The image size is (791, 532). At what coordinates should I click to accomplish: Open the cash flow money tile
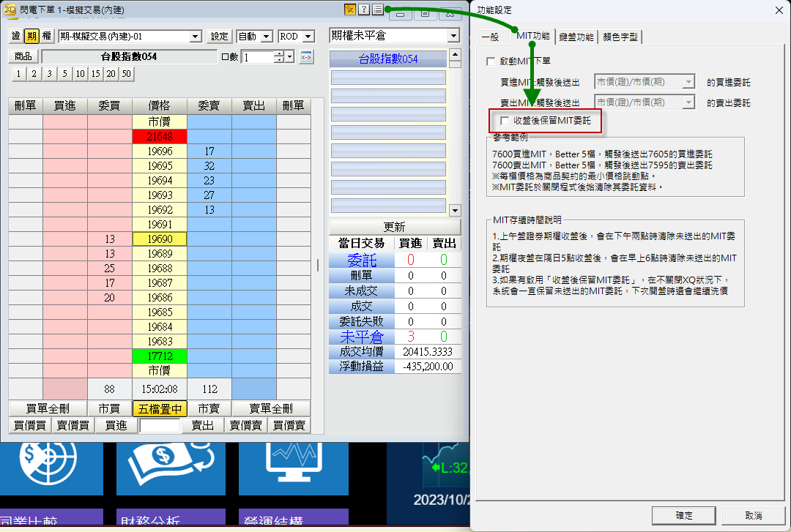pyautogui.click(x=169, y=465)
